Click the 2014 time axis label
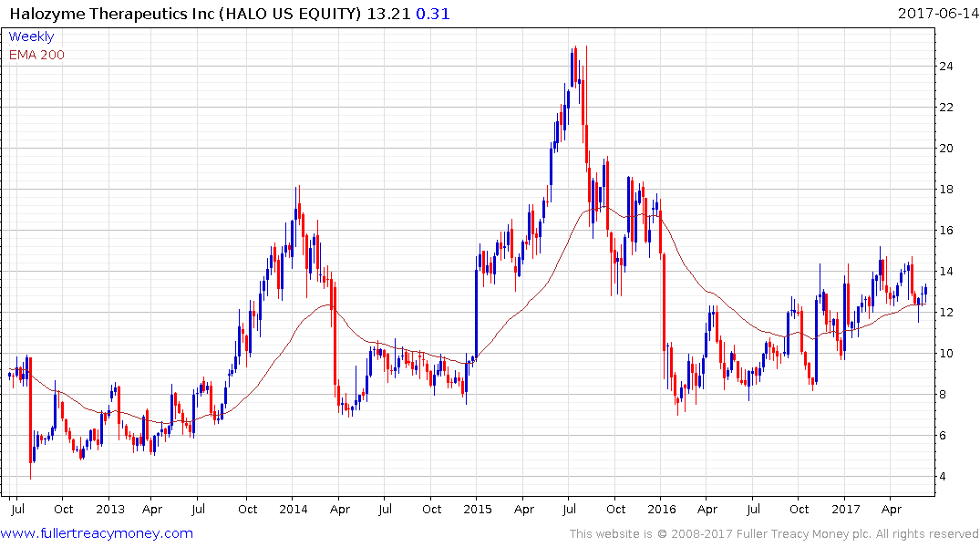The image size is (980, 547). 294,510
